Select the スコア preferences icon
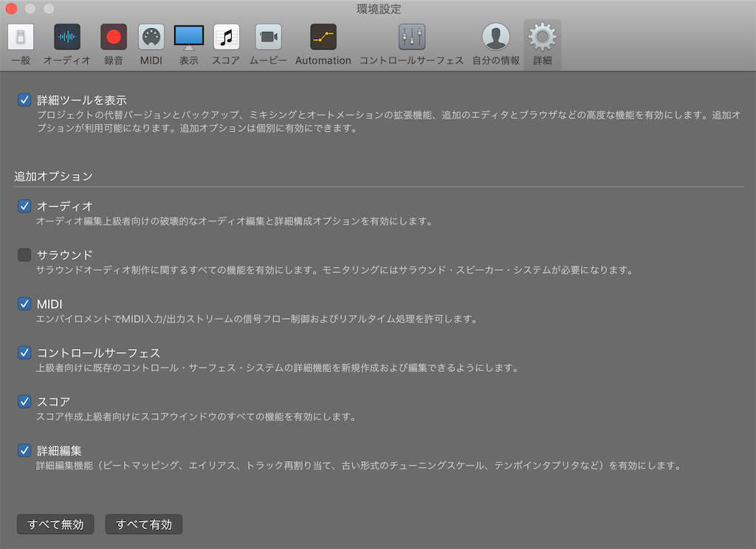This screenshot has width=756, height=549. click(x=225, y=43)
